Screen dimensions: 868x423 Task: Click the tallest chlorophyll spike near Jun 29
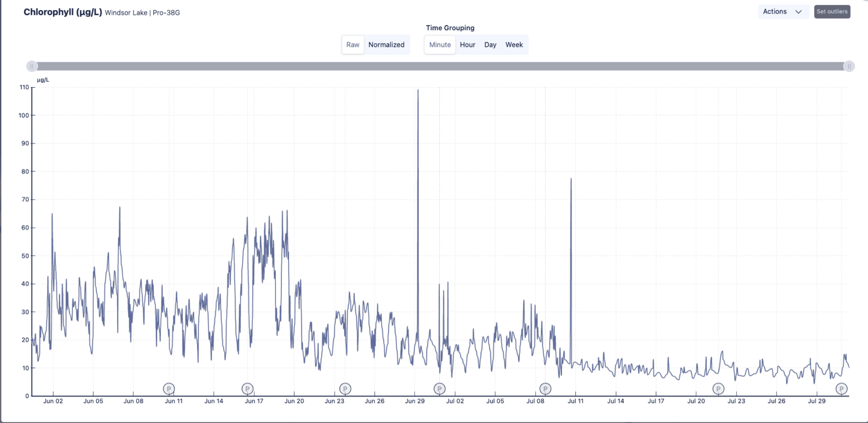pos(418,92)
